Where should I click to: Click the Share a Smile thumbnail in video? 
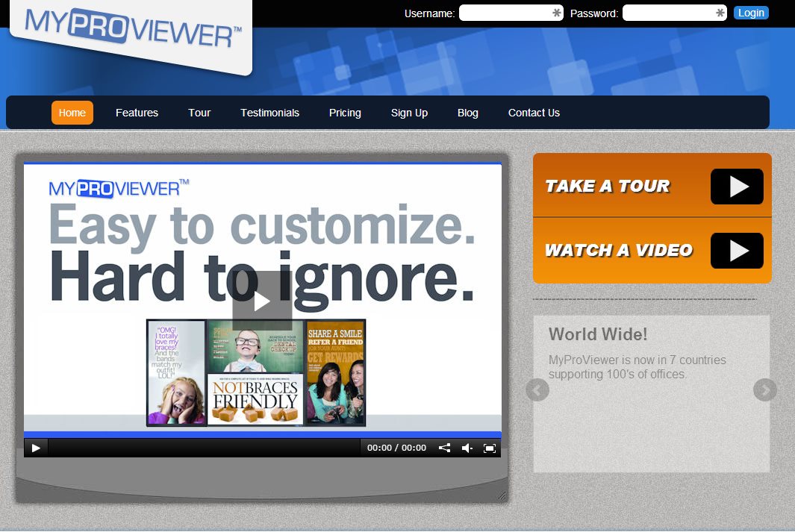[x=335, y=373]
